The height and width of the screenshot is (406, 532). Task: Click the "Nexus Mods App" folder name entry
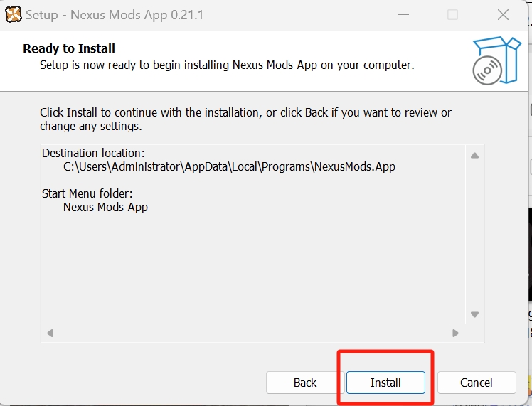click(105, 208)
